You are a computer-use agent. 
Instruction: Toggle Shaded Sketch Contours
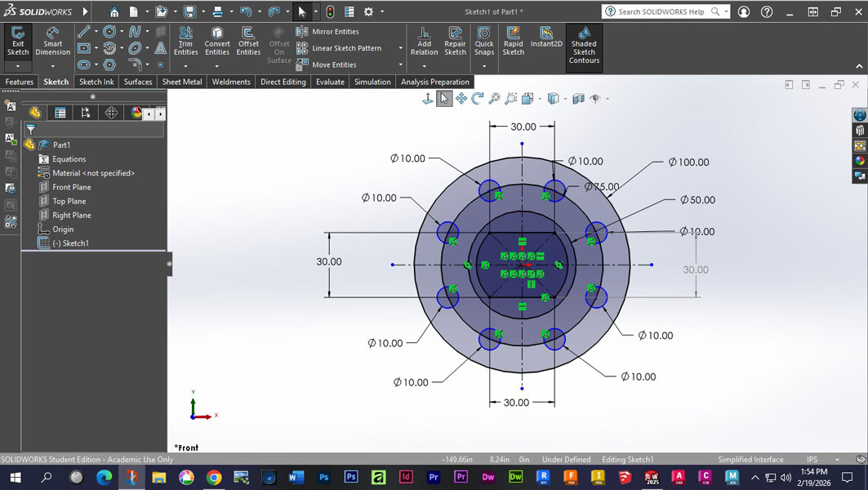(584, 46)
